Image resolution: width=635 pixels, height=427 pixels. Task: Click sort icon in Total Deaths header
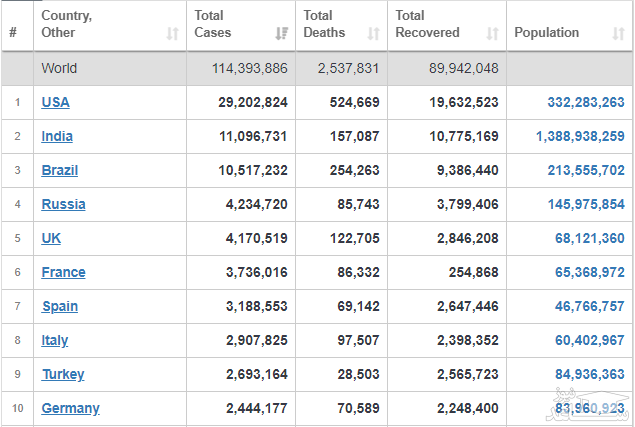373,33
